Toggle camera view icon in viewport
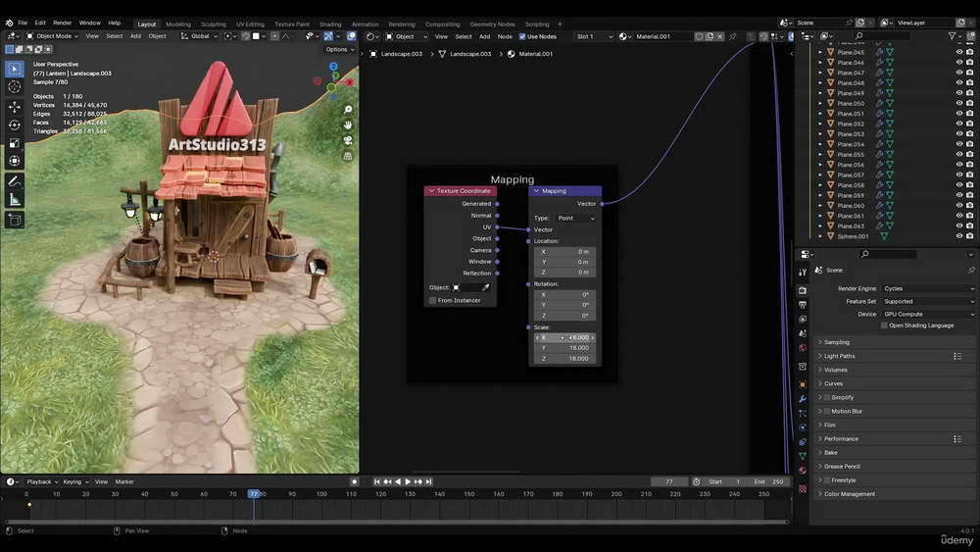 pyautogui.click(x=348, y=140)
